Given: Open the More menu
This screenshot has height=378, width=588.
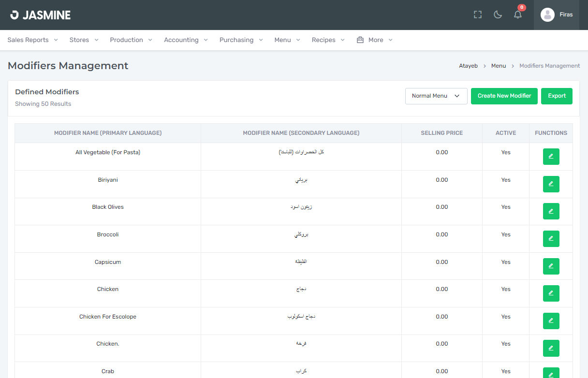Looking at the screenshot, I should [374, 40].
